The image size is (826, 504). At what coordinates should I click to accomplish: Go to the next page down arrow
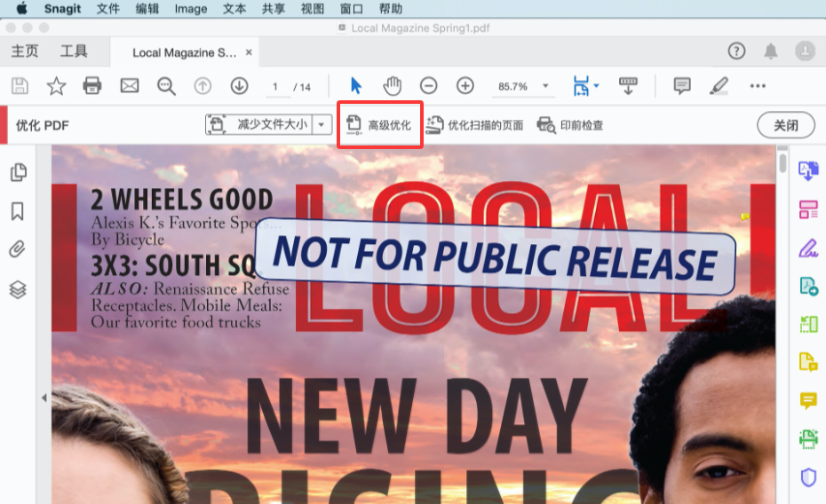(239, 86)
